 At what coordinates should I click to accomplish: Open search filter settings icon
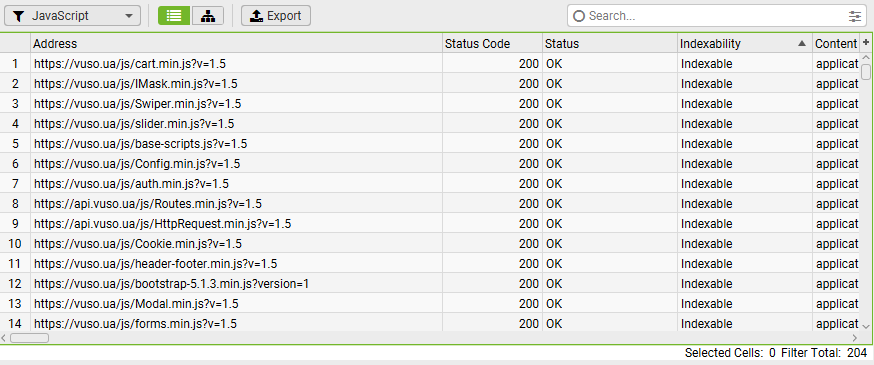[855, 16]
